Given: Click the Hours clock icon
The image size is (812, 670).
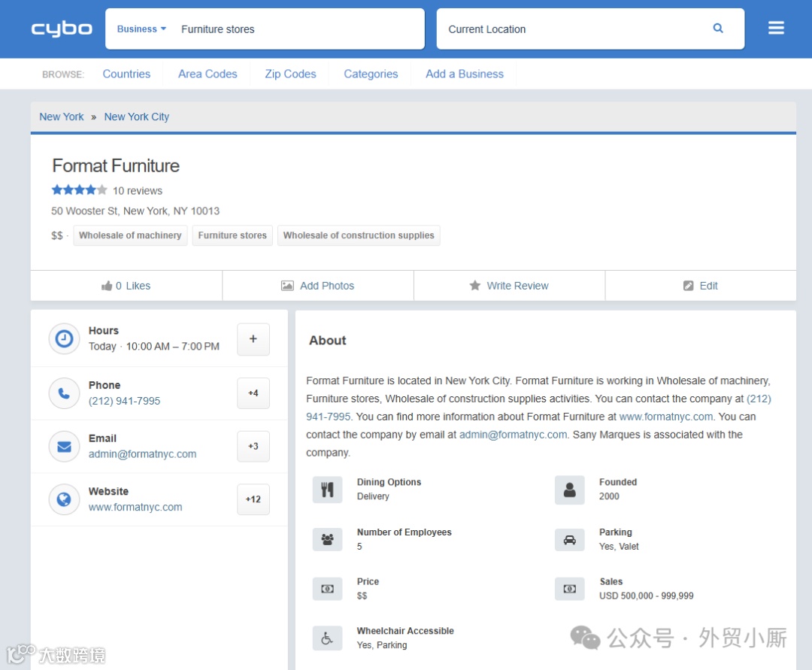Looking at the screenshot, I should click(x=64, y=339).
